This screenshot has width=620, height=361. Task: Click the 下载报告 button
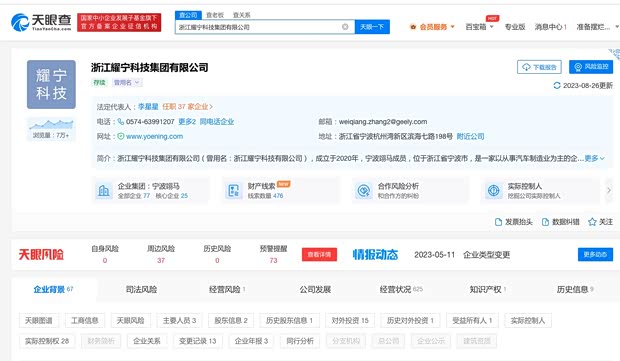(539, 67)
